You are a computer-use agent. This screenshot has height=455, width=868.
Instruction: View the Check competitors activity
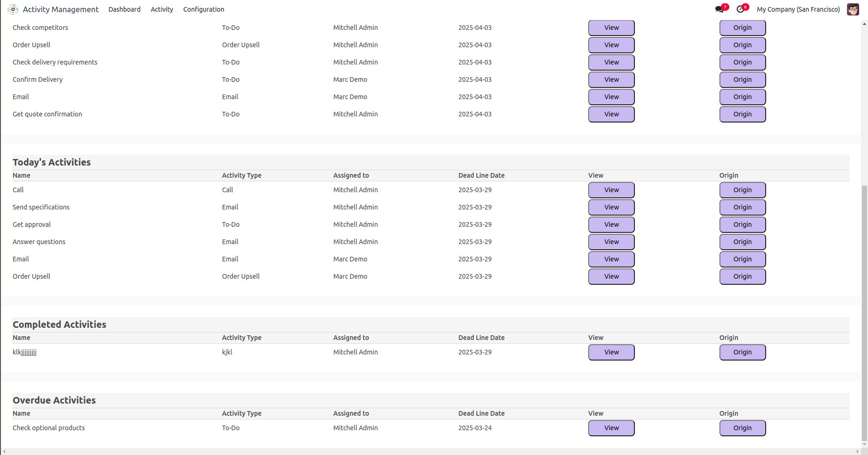click(611, 28)
